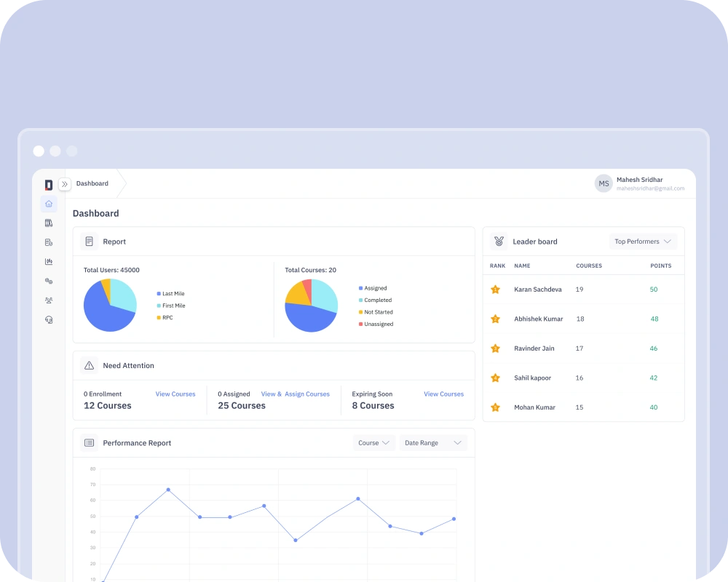Expand the sidebar with double-chevron button
728x582 pixels.
pyautogui.click(x=65, y=184)
